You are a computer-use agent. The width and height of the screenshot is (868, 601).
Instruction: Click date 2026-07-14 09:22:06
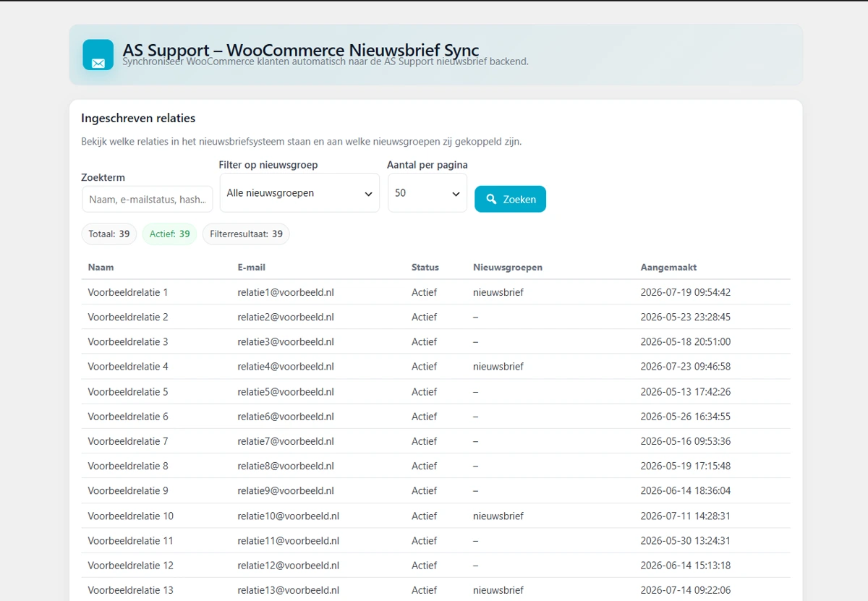click(x=686, y=589)
